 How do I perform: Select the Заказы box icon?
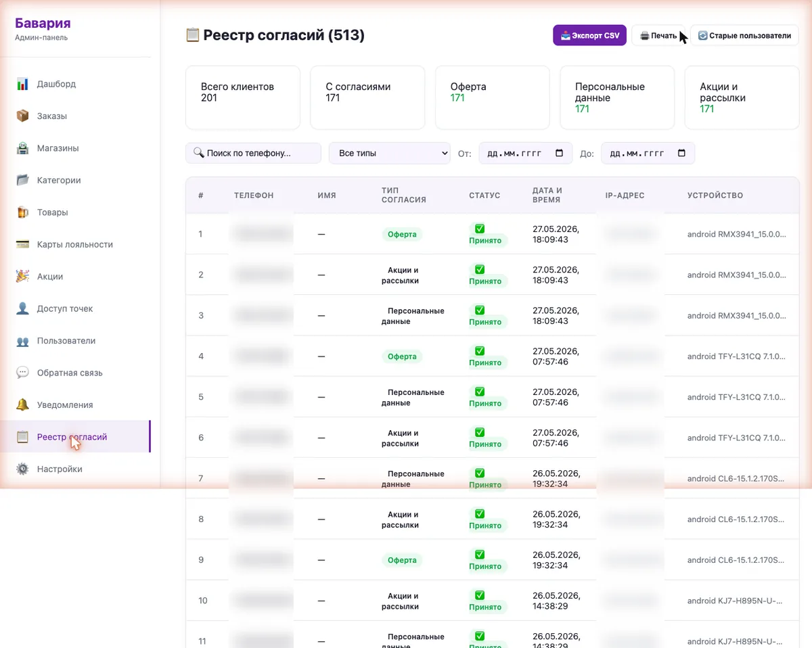pyautogui.click(x=22, y=116)
